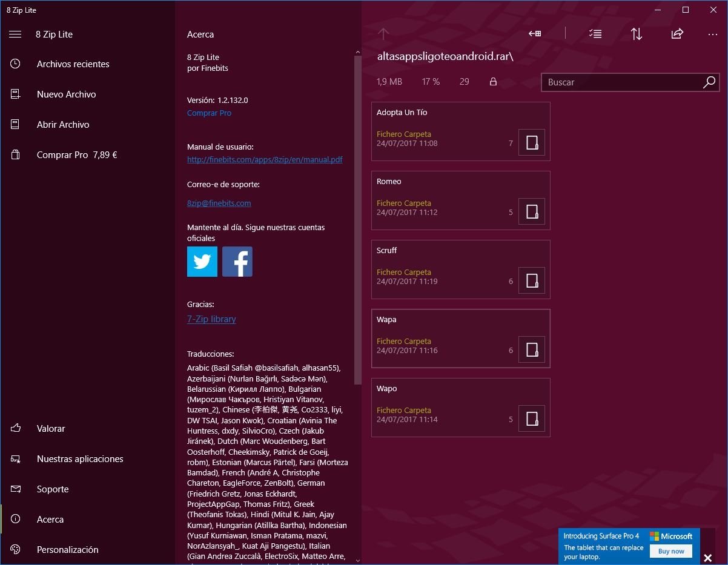Viewport: 728px width, 565px height.
Task: Click the scrollbar down arrow
Action: (x=357, y=560)
